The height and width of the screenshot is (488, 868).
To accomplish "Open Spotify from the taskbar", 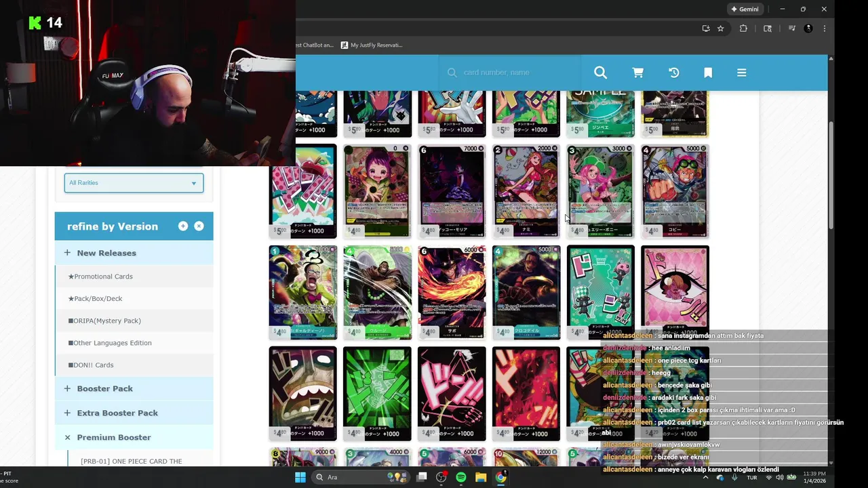I will pyautogui.click(x=461, y=477).
